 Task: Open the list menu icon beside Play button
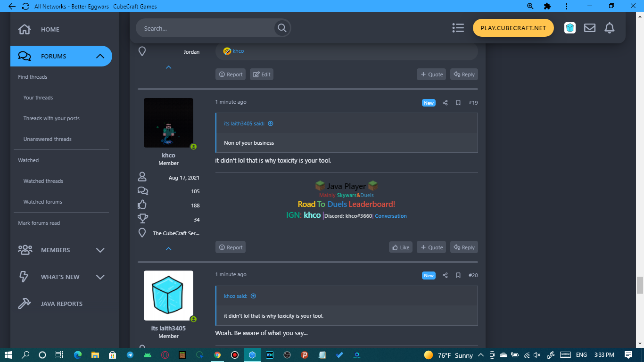(x=458, y=28)
